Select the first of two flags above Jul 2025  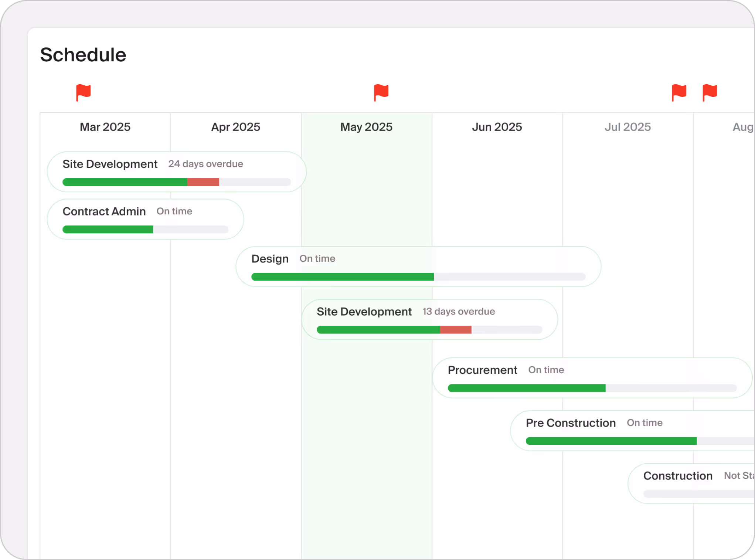679,92
